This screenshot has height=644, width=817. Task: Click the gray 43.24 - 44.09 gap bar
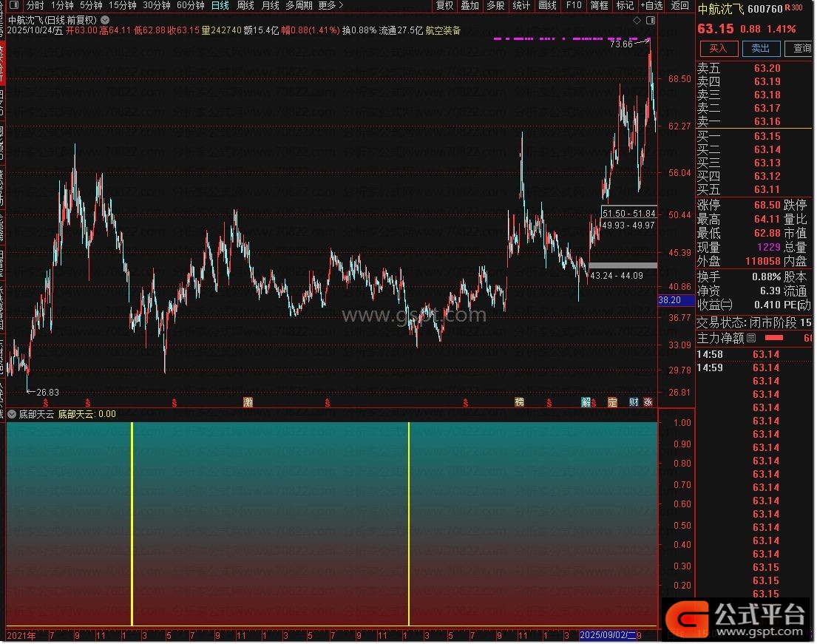[623, 265]
